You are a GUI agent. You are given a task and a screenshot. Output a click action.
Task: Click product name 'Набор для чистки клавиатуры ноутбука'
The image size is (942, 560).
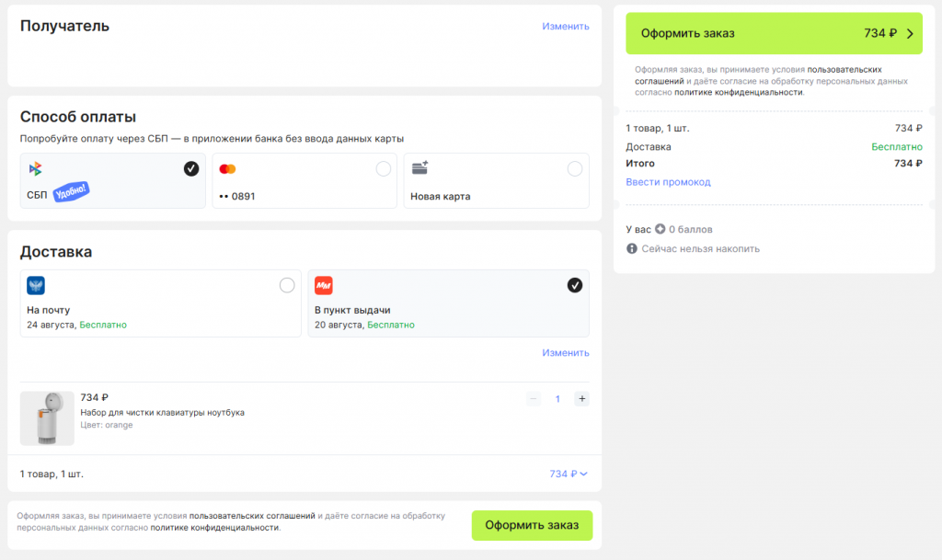pyautogui.click(x=162, y=412)
